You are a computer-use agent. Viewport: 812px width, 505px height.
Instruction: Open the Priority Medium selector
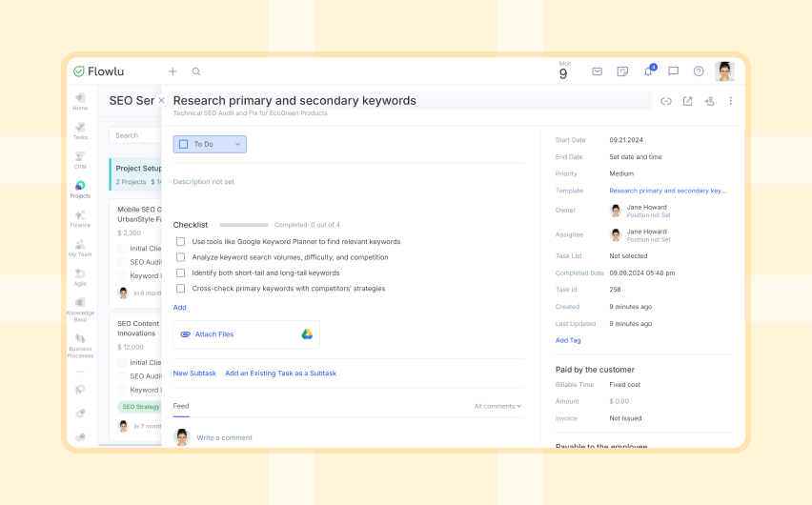click(621, 174)
